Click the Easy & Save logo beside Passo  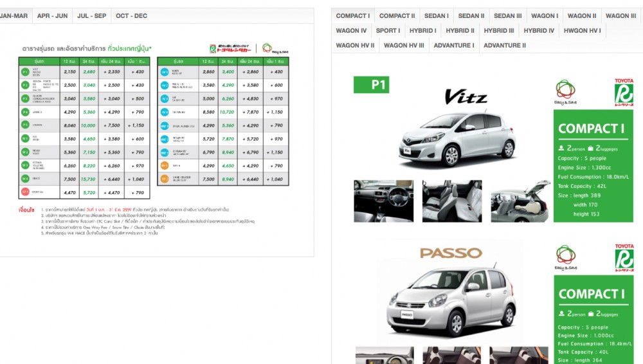565,257
